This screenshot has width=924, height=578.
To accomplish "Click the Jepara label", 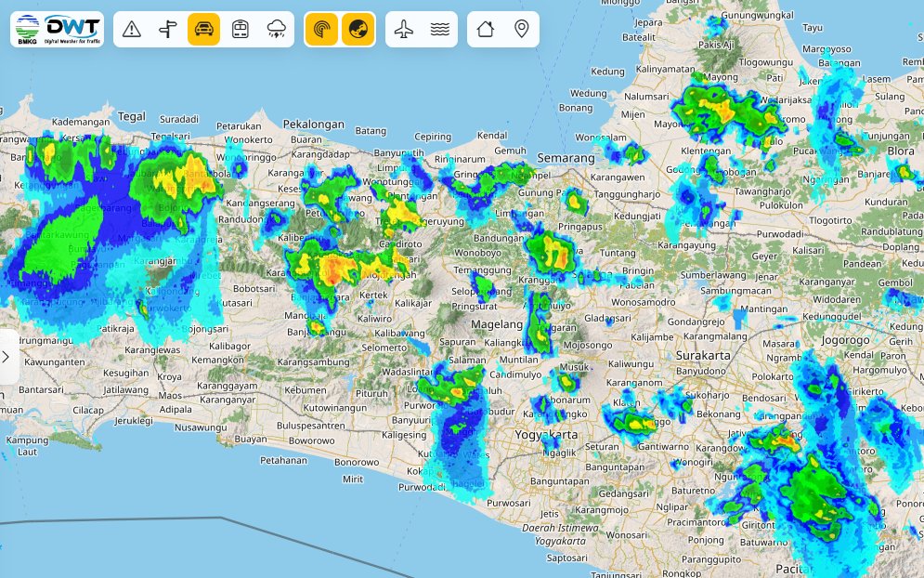I will [648, 23].
